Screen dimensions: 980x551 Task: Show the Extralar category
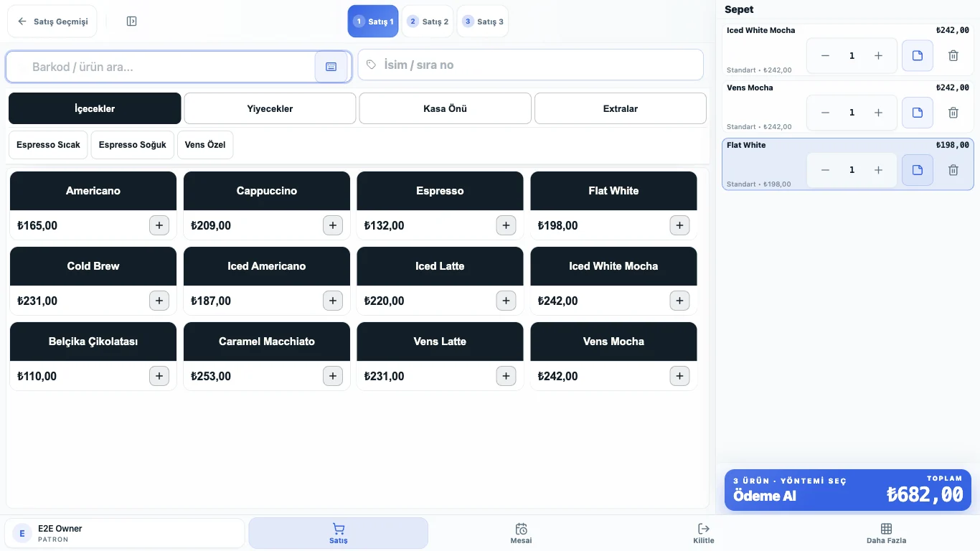(x=621, y=108)
